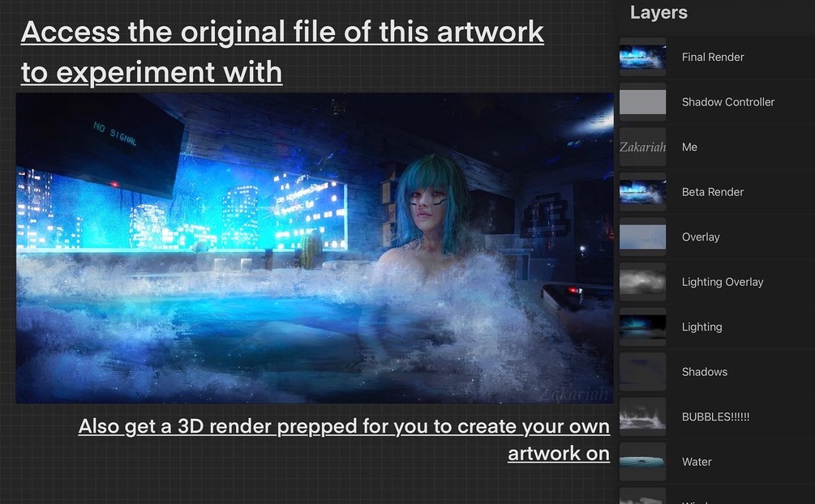Click the Layers panel heading
Image resolution: width=815 pixels, height=504 pixels.
click(x=658, y=12)
